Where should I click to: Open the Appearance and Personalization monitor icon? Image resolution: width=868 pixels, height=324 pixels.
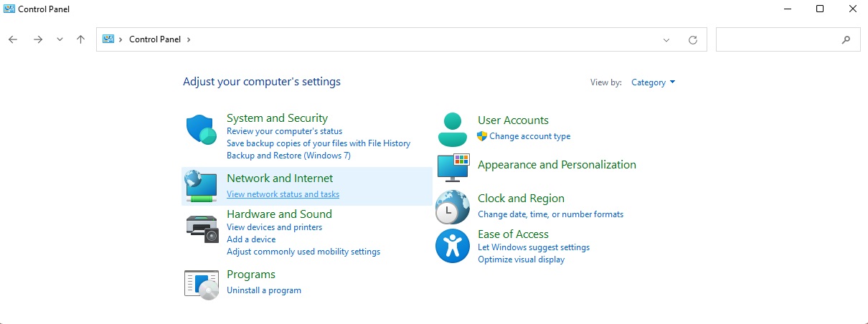tap(453, 167)
